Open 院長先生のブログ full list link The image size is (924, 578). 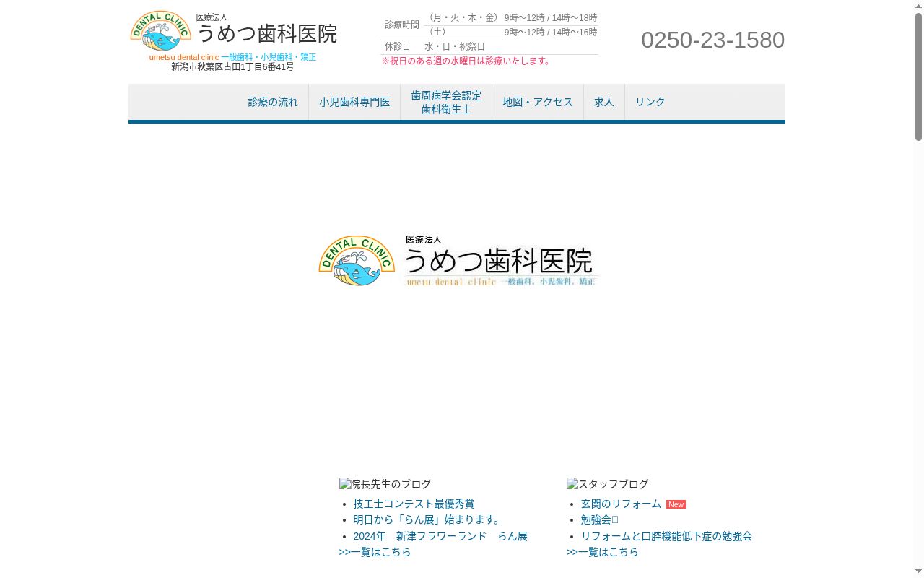pyautogui.click(x=375, y=552)
